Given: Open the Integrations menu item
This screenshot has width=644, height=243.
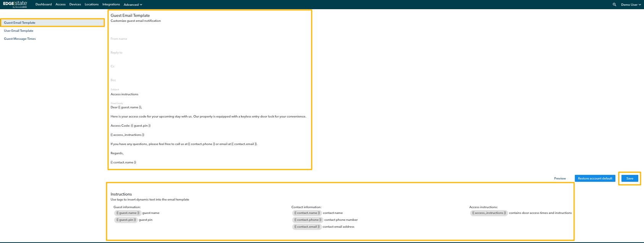Looking at the screenshot, I should [111, 5].
